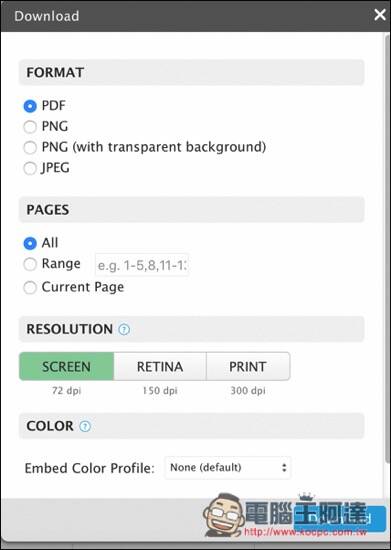Switch to RETINA 150 dpi resolution
The height and width of the screenshot is (550, 391).
(160, 367)
